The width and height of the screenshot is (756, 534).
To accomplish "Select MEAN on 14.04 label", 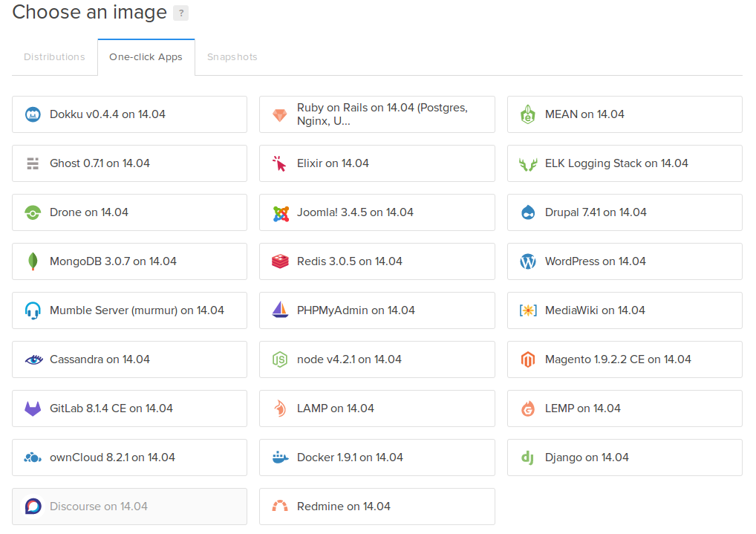I will coord(584,114).
